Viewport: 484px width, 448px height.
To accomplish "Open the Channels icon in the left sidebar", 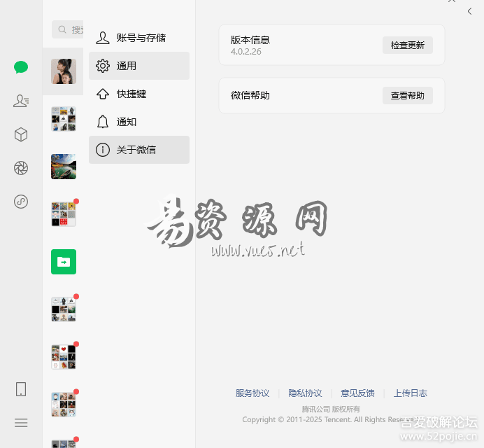I will [21, 202].
